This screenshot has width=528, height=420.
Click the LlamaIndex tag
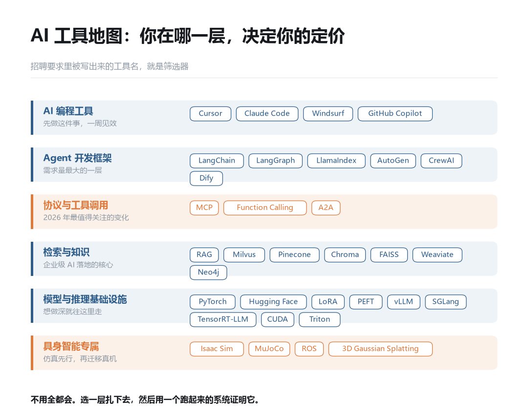(336, 161)
